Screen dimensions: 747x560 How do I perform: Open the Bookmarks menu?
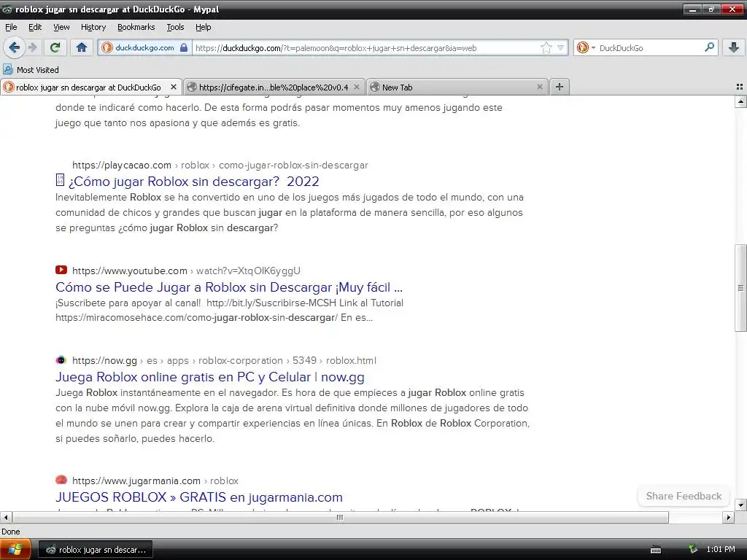pos(136,27)
